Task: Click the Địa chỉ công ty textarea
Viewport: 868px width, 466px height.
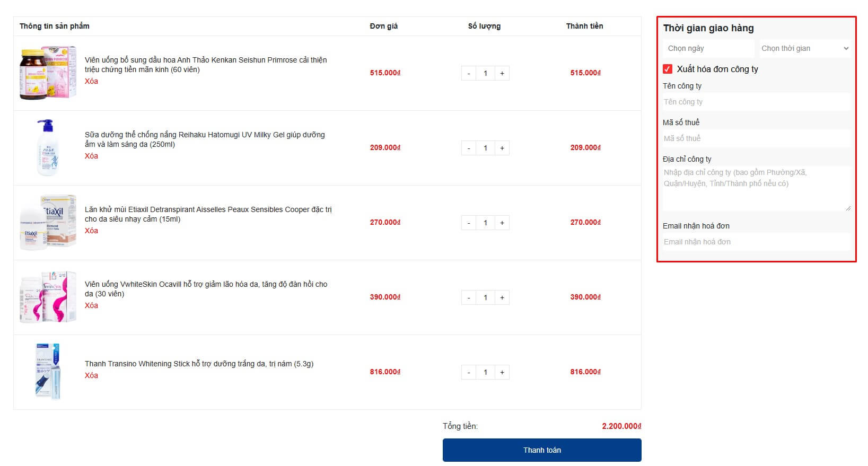Action: tap(756, 188)
